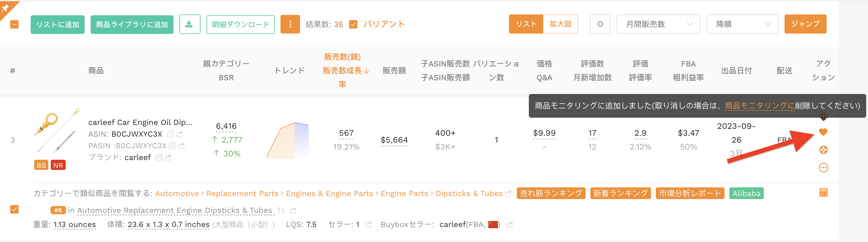Open Engine Parts category link
The width and height of the screenshot is (868, 242).
[404, 193]
